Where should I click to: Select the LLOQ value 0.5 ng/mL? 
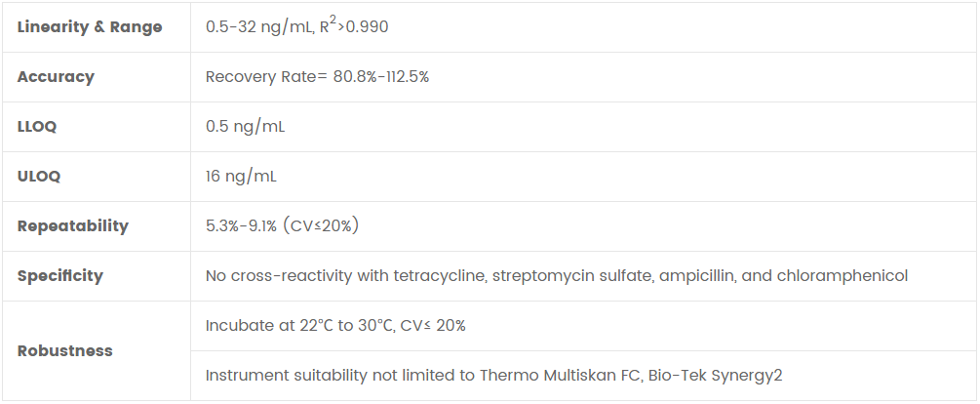coord(245,127)
